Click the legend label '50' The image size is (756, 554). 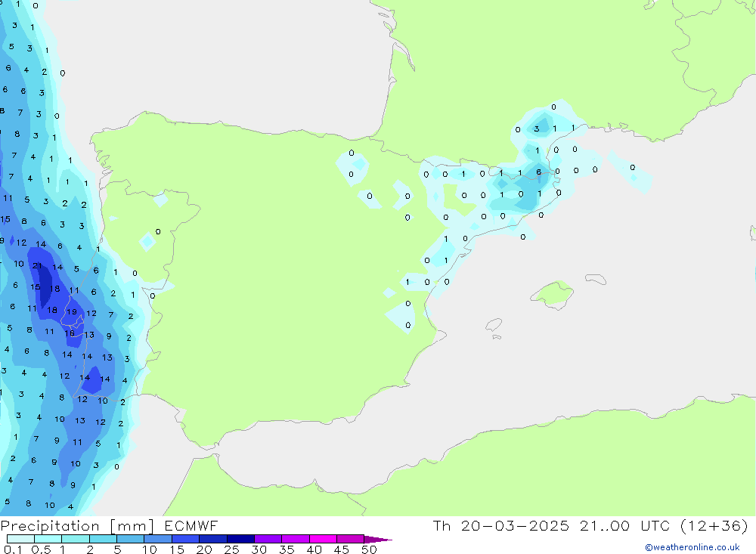[x=370, y=549]
